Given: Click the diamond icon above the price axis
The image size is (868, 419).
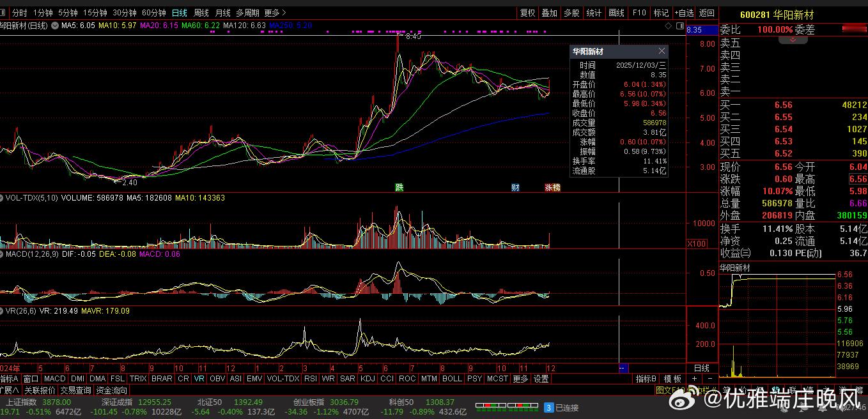Looking at the screenshot, I should [x=669, y=26].
